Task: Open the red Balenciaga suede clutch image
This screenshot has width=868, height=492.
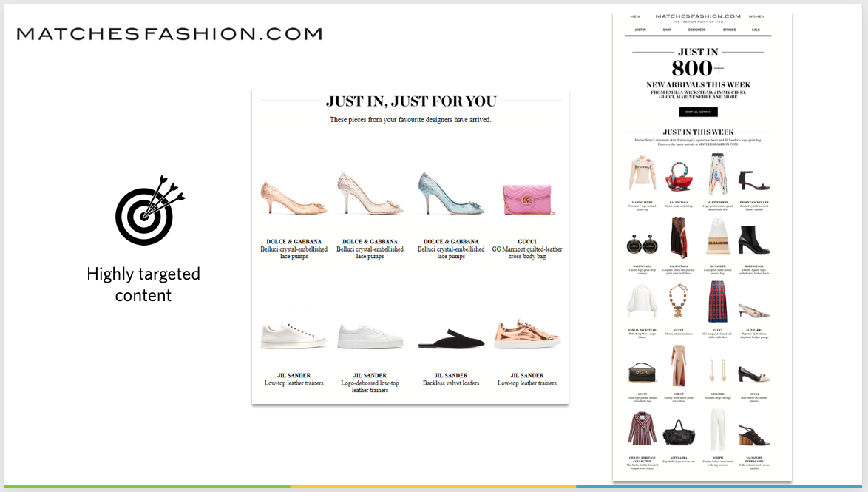Action: point(679,178)
